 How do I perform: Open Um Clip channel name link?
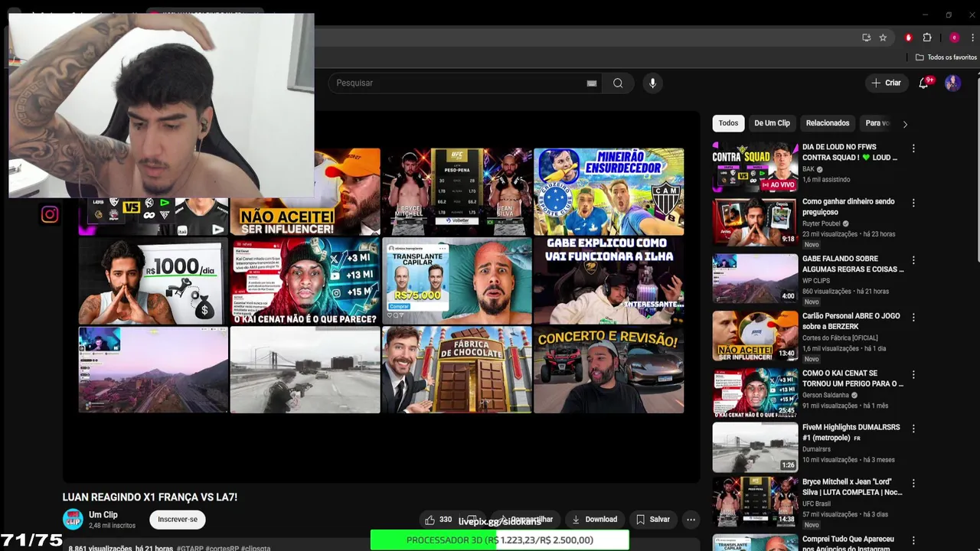coord(103,515)
